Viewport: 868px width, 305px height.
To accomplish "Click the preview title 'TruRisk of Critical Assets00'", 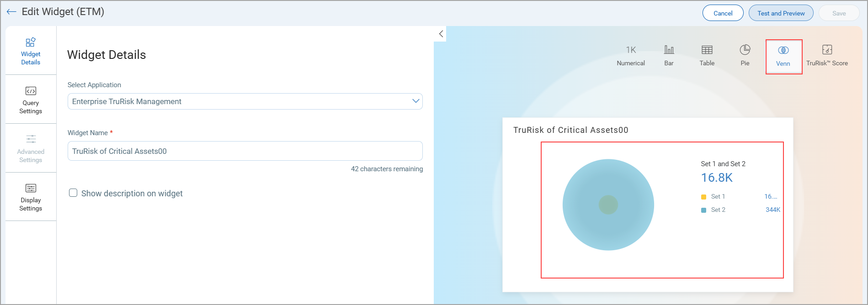I will [x=571, y=130].
